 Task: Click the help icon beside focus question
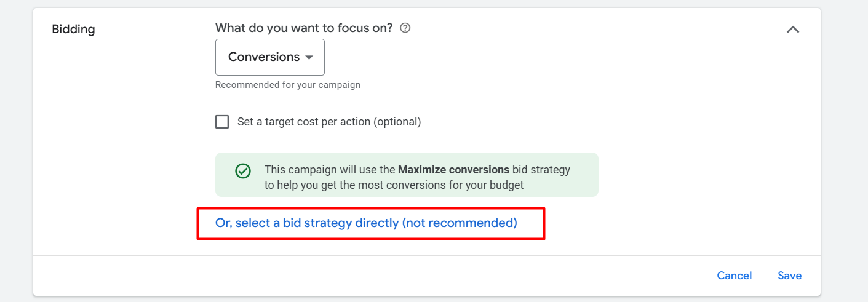(x=405, y=28)
